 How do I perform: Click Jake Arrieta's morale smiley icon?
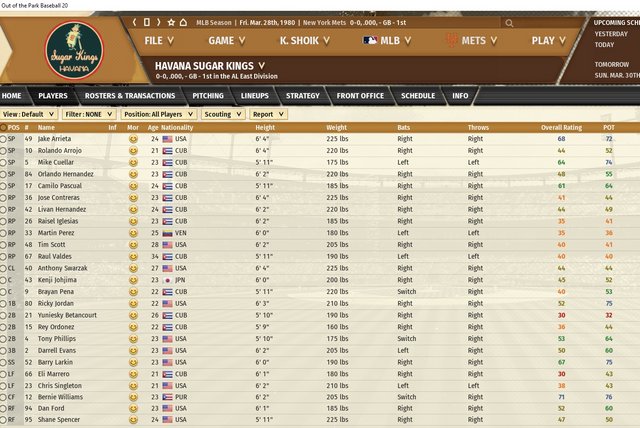click(x=133, y=139)
